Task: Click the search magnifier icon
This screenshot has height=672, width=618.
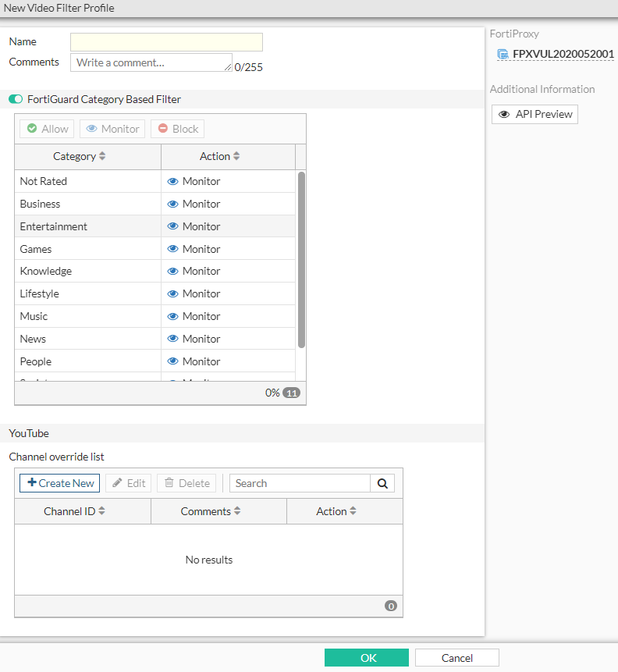Action: pyautogui.click(x=382, y=483)
